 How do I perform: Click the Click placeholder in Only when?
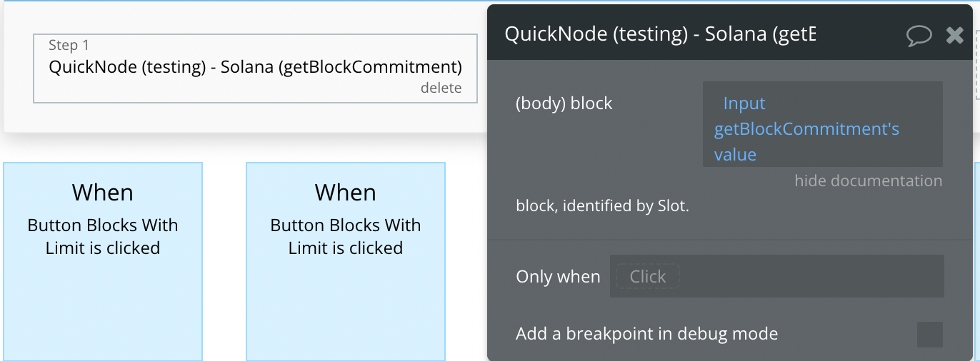pos(647,277)
